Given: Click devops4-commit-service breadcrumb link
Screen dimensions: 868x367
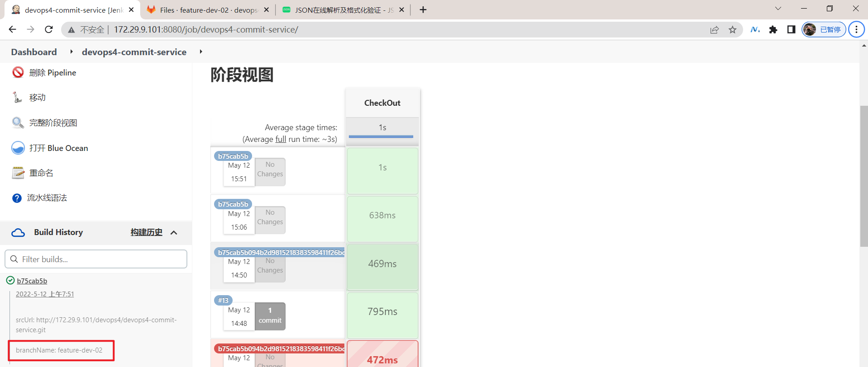Looking at the screenshot, I should 134,52.
